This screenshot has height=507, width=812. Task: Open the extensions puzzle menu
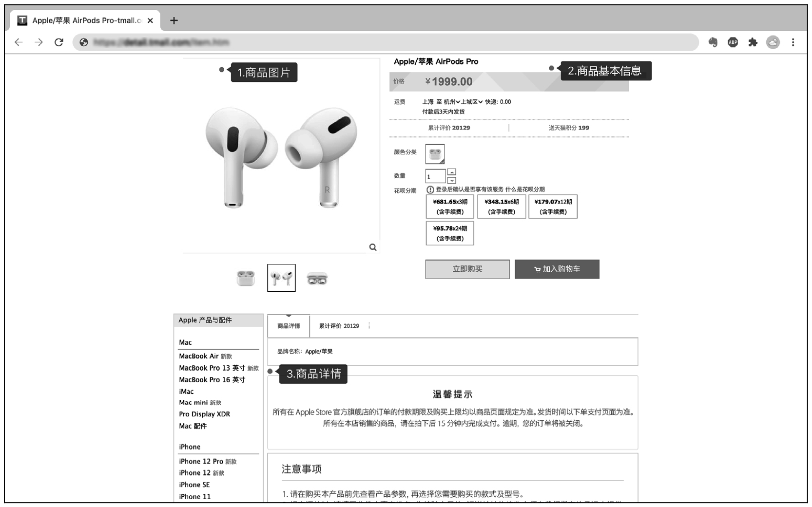753,42
